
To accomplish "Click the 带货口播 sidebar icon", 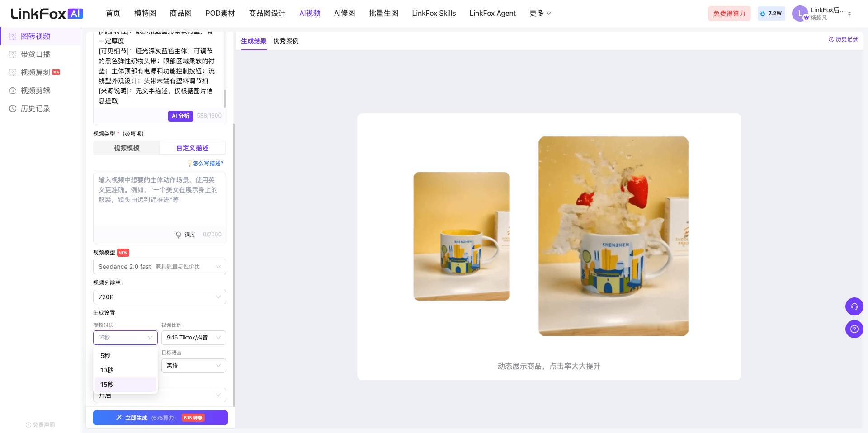I will [x=13, y=54].
